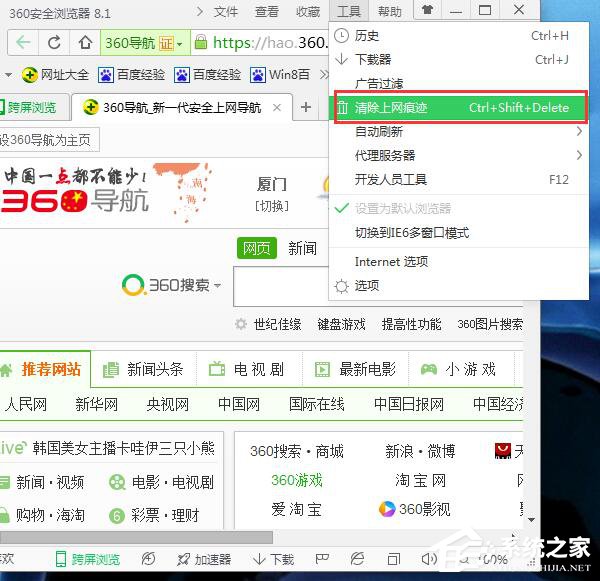Viewport: 600px width, 581px height.
Task: Click the 跨屏浏览 button in status bar
Action: pyautogui.click(x=88, y=560)
